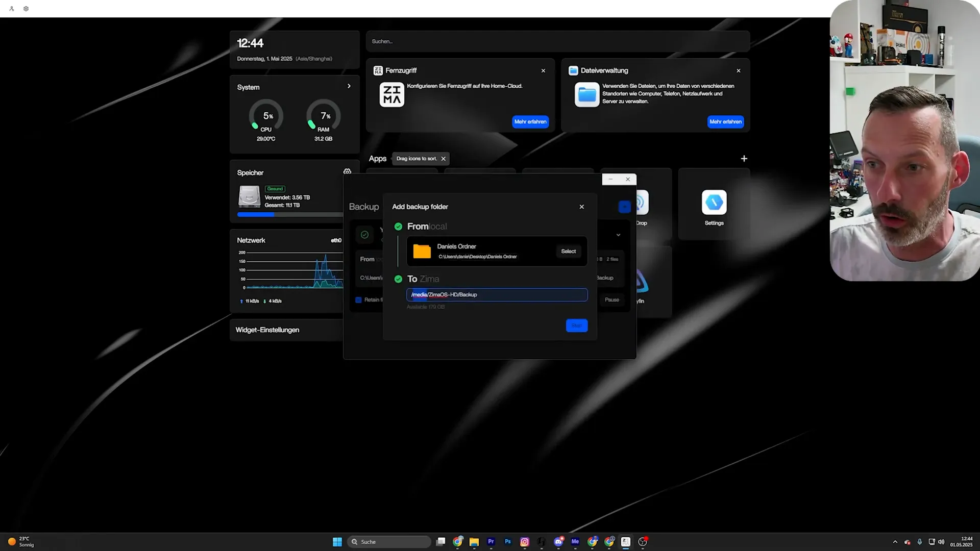Close the Add backup folder dialog

tap(581, 207)
